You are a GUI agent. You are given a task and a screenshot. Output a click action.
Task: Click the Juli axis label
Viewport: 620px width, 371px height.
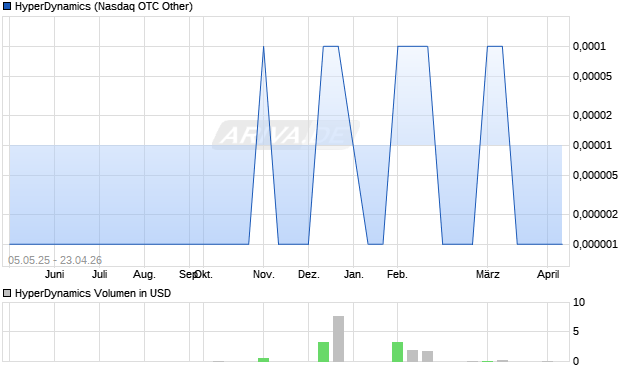pyautogui.click(x=100, y=274)
